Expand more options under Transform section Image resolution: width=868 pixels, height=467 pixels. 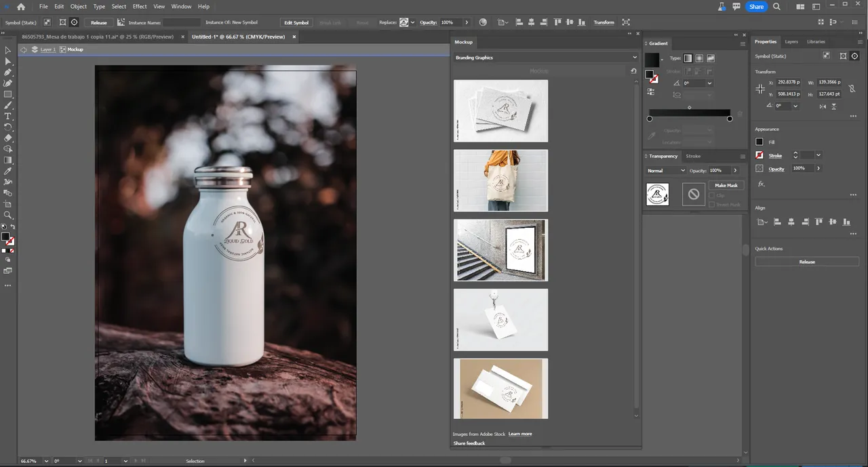tap(853, 115)
